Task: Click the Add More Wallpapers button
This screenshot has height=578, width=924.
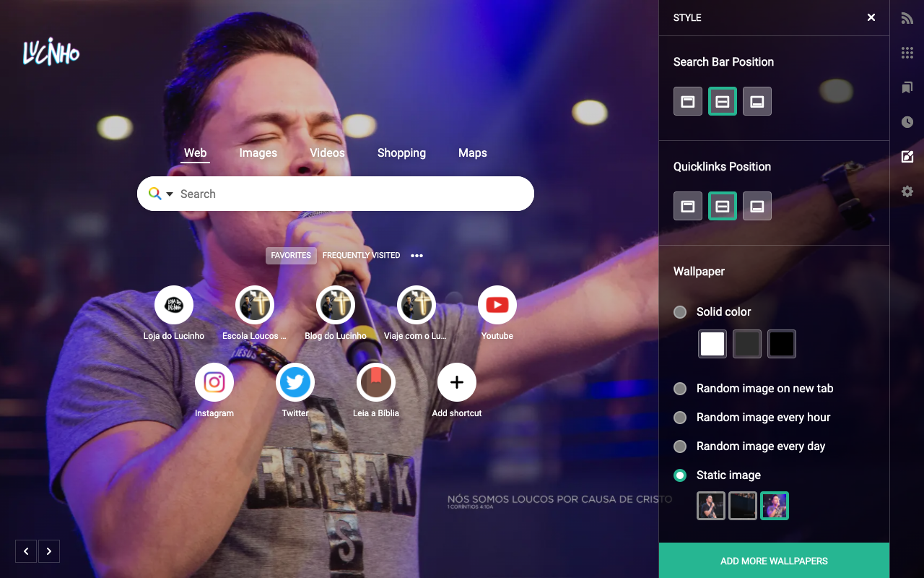Action: pos(774,561)
